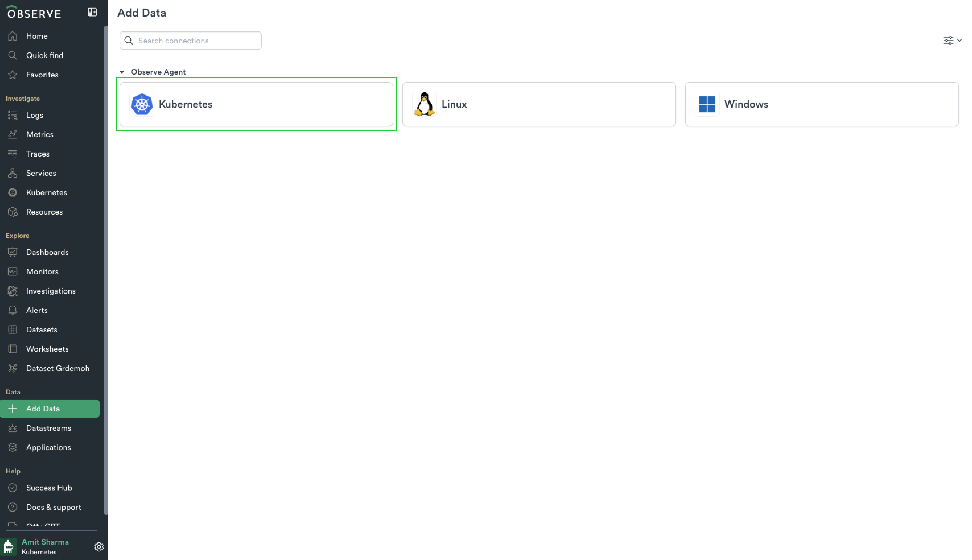Collapse the sidebar panel icon
The image size is (972, 560).
pyautogui.click(x=92, y=12)
